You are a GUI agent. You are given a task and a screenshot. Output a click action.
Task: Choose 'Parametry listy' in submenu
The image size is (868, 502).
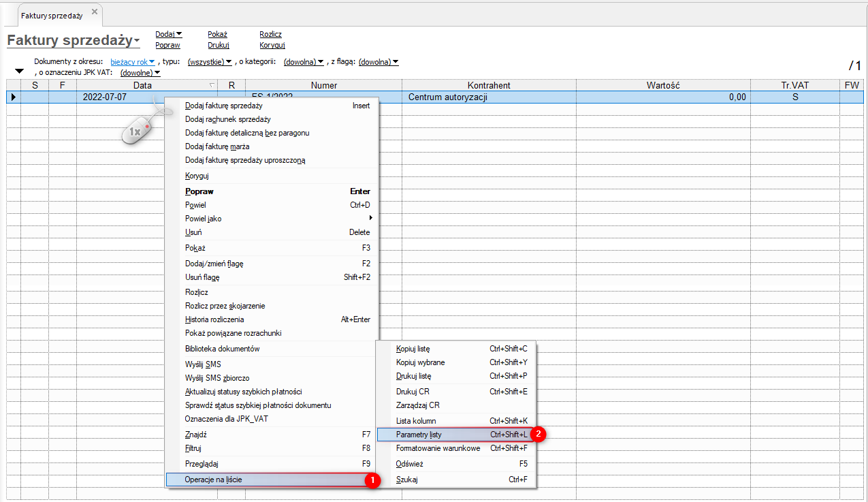(456, 435)
